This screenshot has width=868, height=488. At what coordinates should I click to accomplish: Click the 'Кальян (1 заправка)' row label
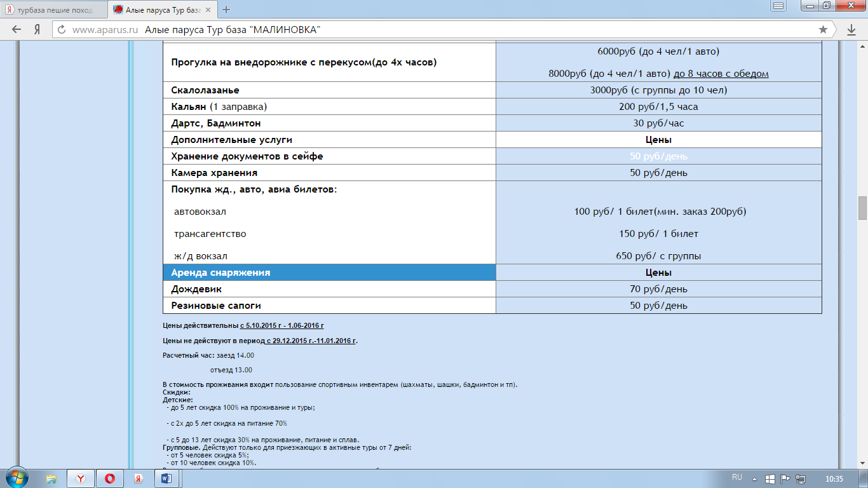[219, 107]
